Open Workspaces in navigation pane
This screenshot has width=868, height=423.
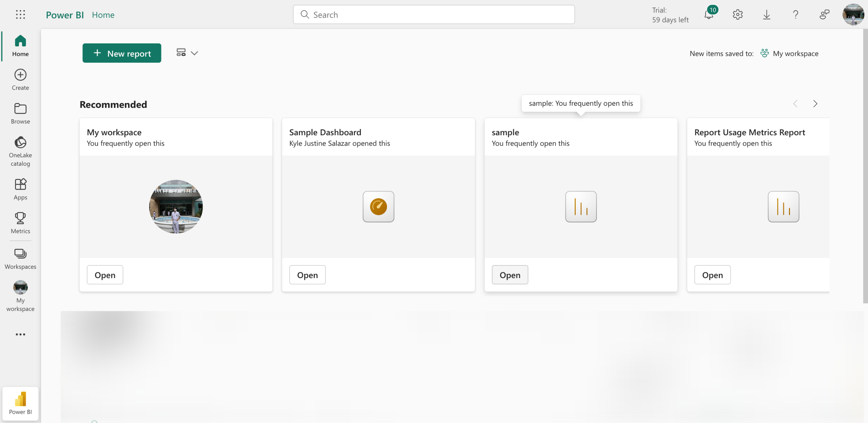tap(20, 259)
